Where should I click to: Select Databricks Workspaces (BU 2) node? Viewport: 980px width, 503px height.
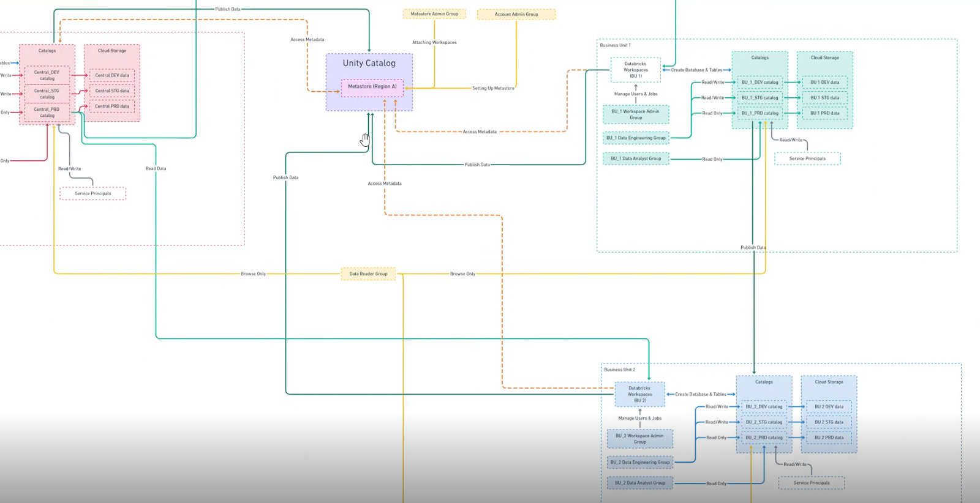[639, 394]
